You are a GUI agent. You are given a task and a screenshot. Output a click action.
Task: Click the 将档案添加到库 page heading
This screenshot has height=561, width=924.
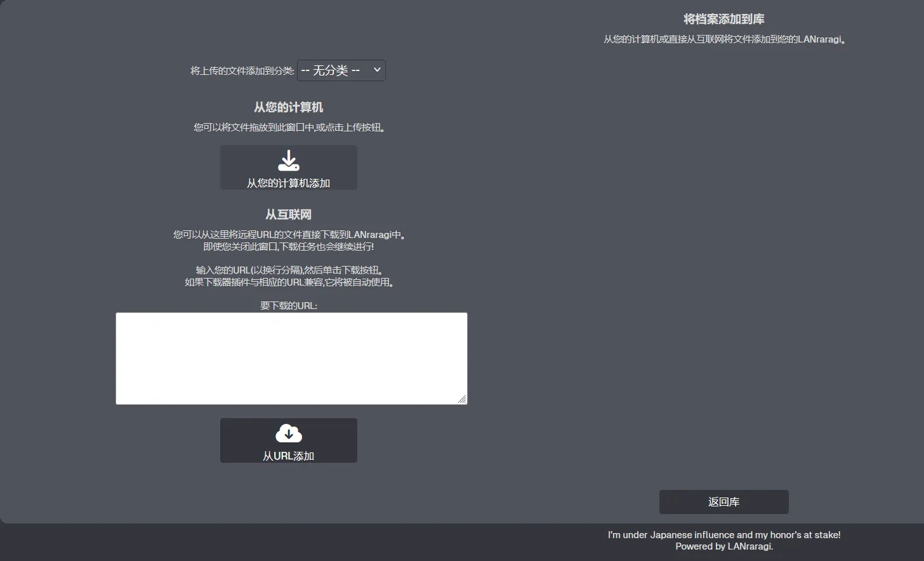(x=723, y=19)
